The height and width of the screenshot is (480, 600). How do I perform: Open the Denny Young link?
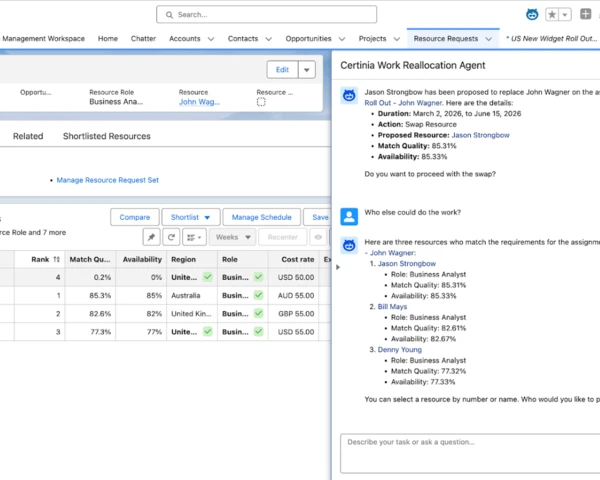tap(399, 349)
